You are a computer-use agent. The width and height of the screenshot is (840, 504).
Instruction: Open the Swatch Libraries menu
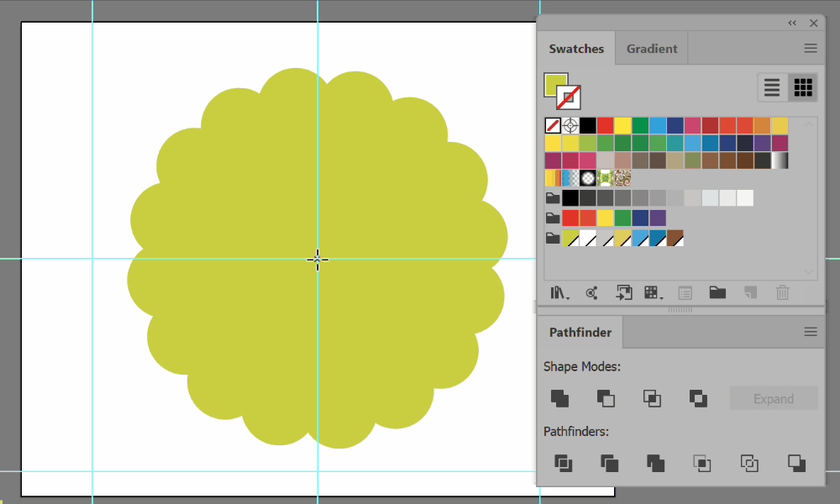click(x=559, y=293)
